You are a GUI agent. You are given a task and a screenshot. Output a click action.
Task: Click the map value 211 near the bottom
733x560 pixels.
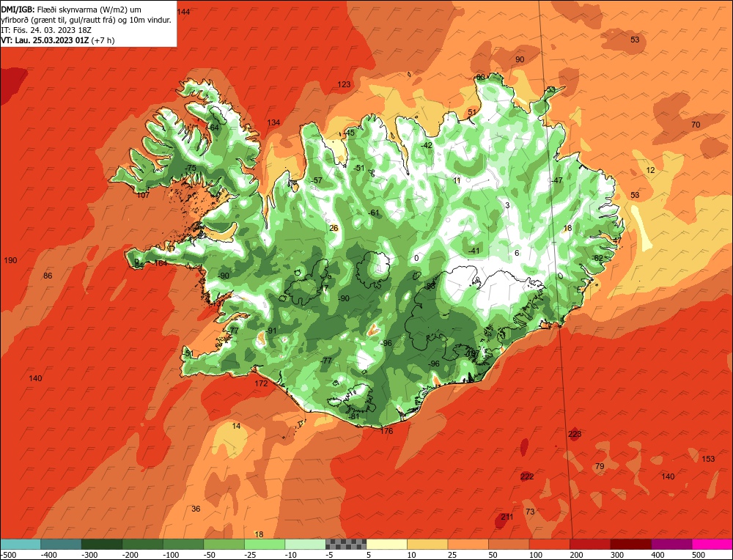(507, 517)
